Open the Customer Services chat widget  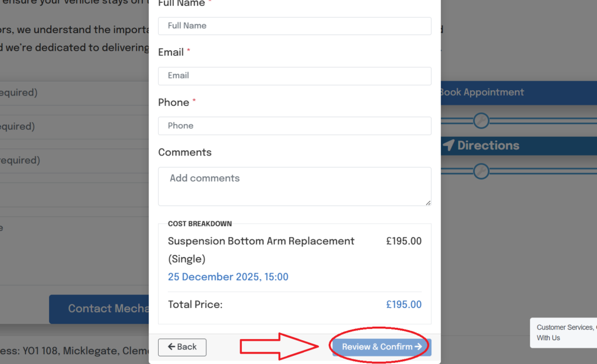tap(564, 333)
